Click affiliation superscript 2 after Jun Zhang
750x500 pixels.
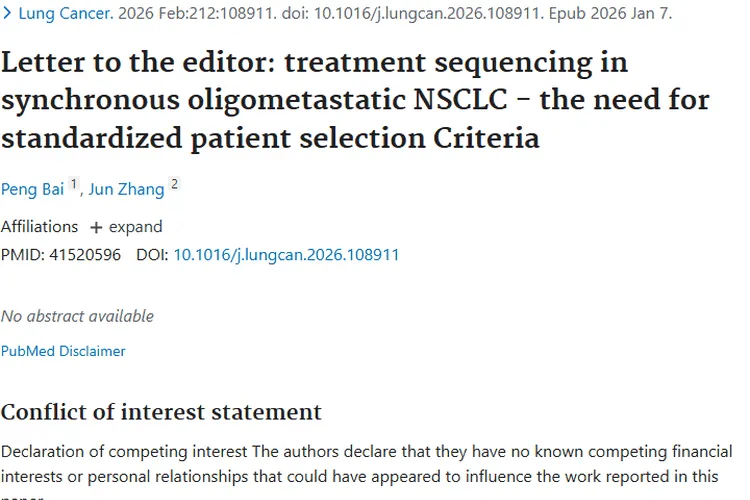click(x=174, y=184)
